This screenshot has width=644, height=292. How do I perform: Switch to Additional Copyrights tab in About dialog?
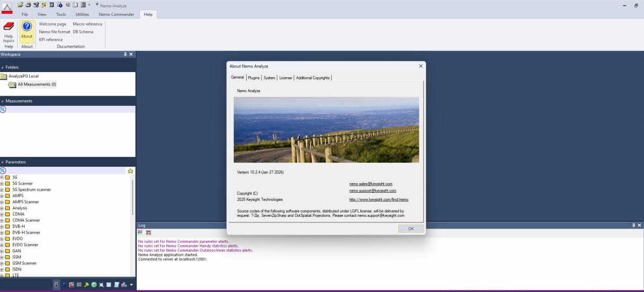pyautogui.click(x=313, y=78)
